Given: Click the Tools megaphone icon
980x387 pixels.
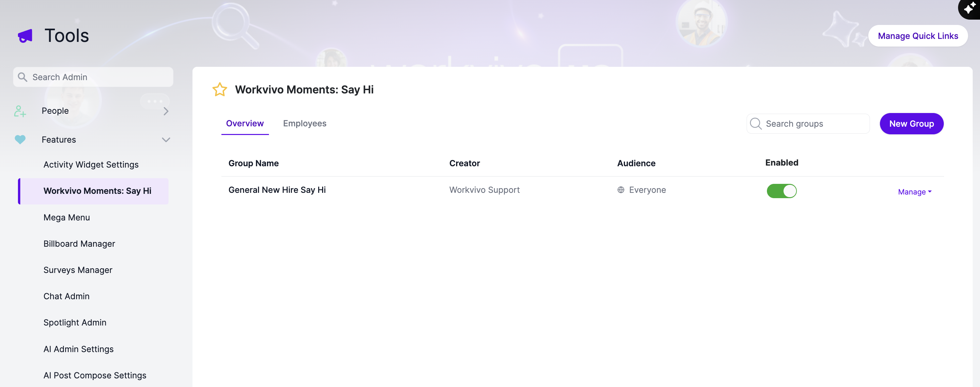Looking at the screenshot, I should pyautogui.click(x=25, y=36).
